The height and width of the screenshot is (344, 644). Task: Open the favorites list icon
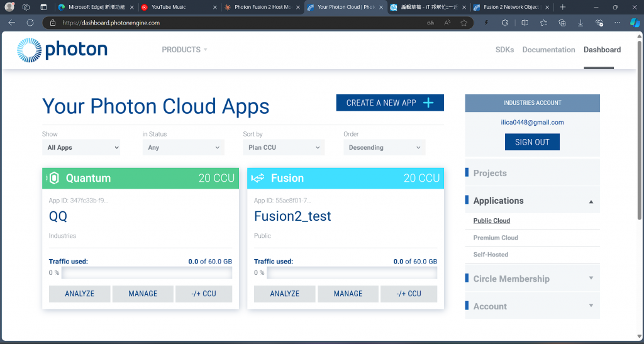pyautogui.click(x=544, y=23)
